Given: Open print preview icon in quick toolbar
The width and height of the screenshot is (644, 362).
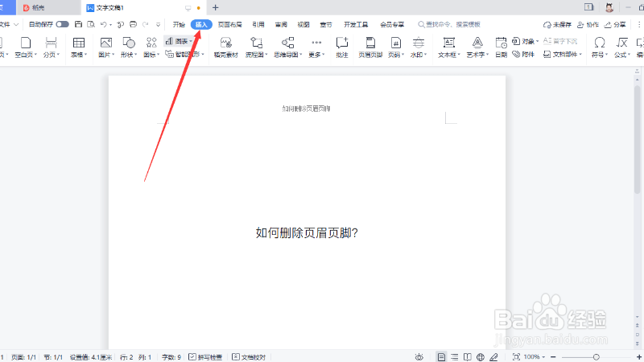Looking at the screenshot, I should coord(91,25).
